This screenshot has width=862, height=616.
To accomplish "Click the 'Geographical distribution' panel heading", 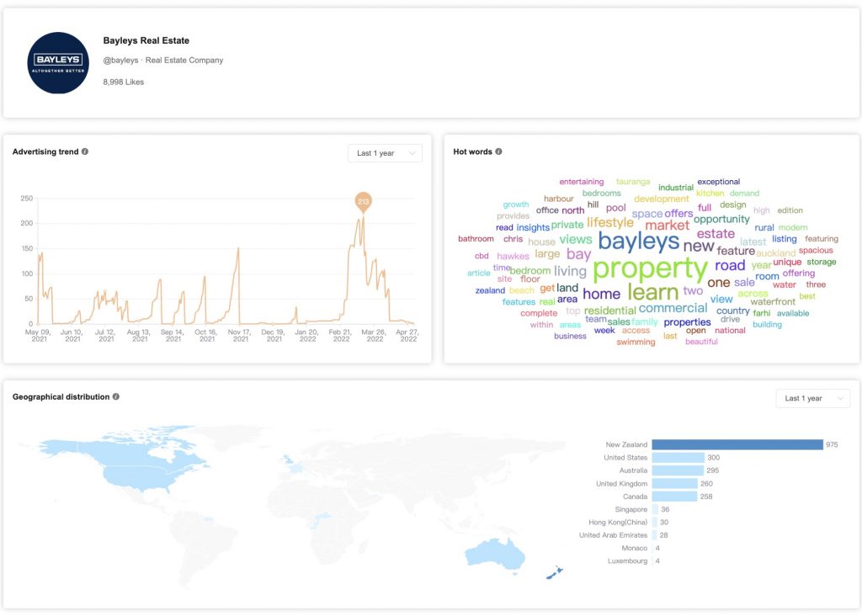I will pos(61,396).
